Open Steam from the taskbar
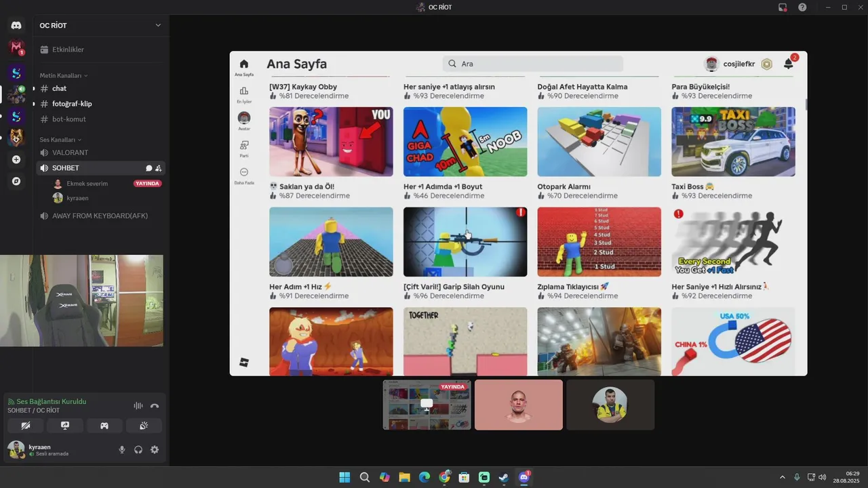The image size is (868, 488). coord(504,477)
